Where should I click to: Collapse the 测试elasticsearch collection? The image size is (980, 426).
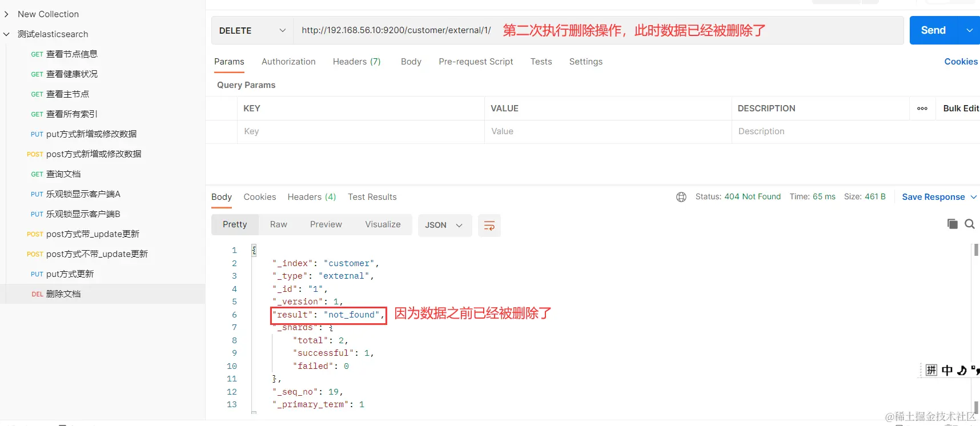point(6,34)
